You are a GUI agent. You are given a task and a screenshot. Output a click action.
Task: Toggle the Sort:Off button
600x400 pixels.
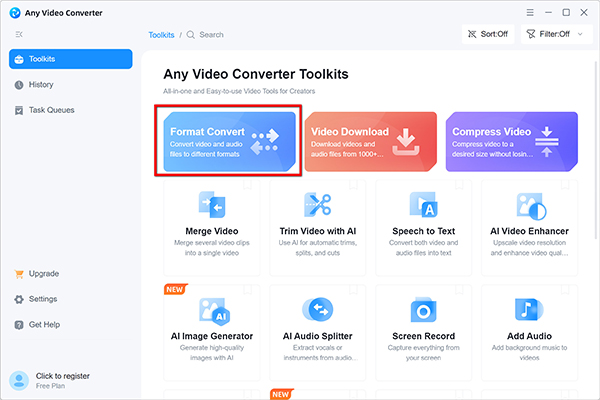point(488,34)
